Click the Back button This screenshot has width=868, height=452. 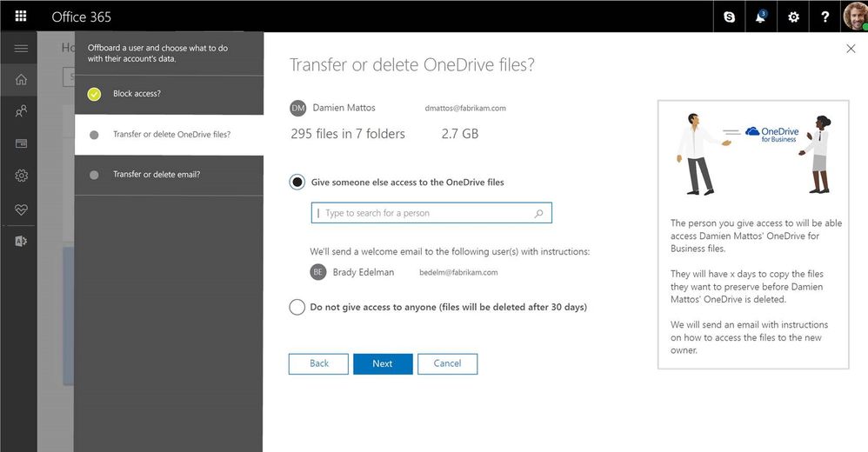[319, 363]
